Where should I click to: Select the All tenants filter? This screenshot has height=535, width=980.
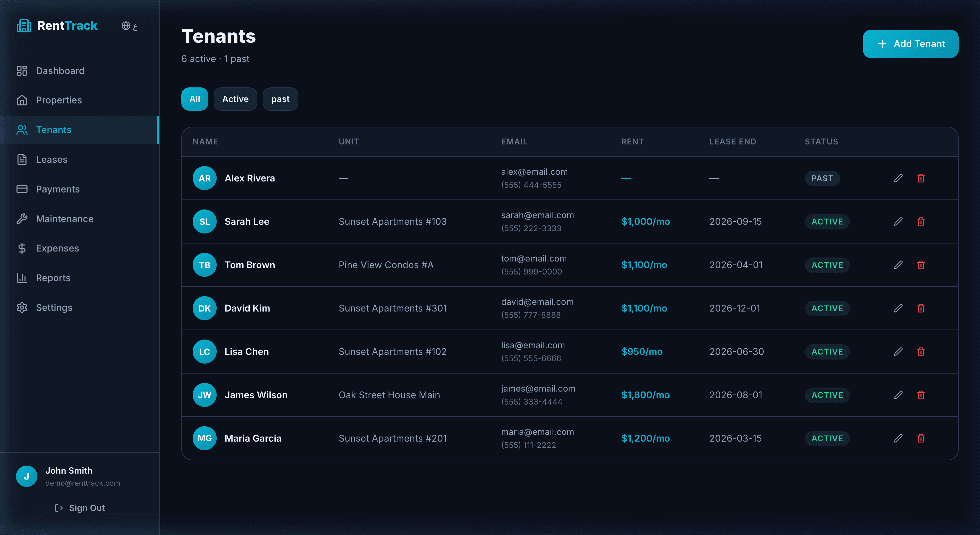pos(194,99)
